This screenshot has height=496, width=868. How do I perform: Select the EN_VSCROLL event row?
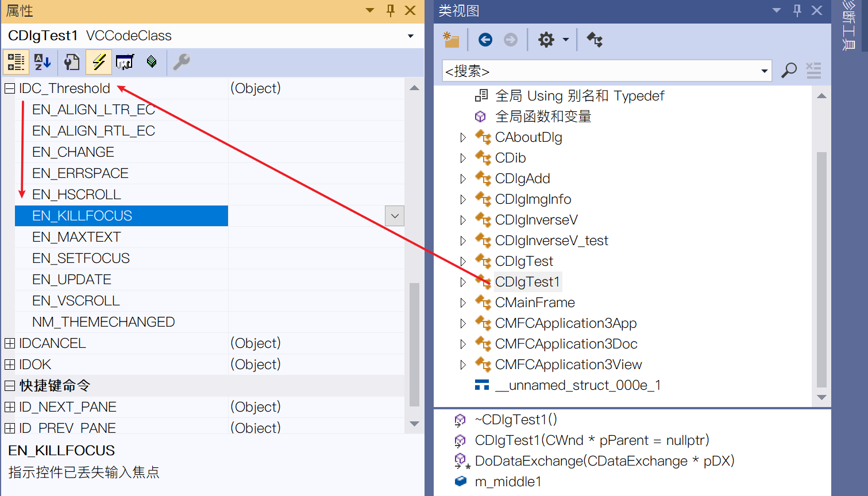click(x=210, y=301)
